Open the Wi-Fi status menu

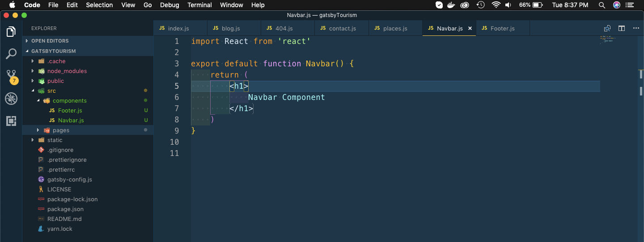496,5
